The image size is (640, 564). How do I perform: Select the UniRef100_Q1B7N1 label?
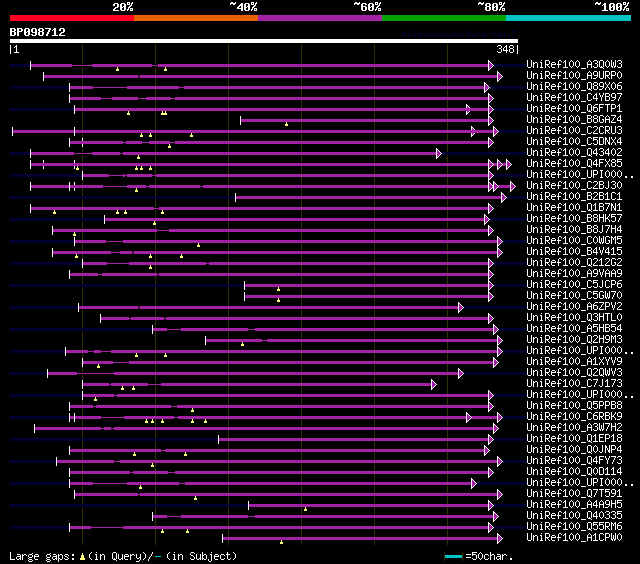click(x=574, y=208)
